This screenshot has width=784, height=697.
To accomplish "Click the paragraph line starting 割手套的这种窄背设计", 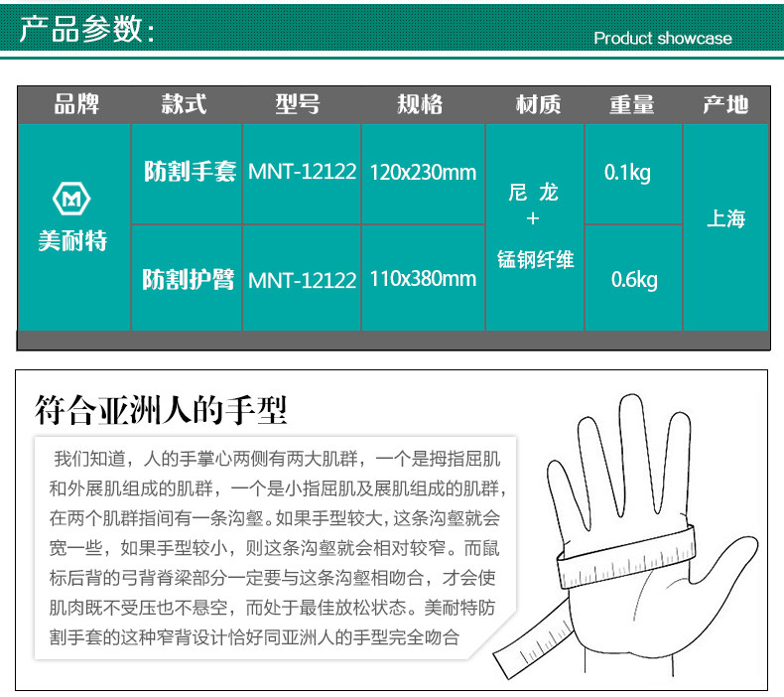I will (254, 637).
